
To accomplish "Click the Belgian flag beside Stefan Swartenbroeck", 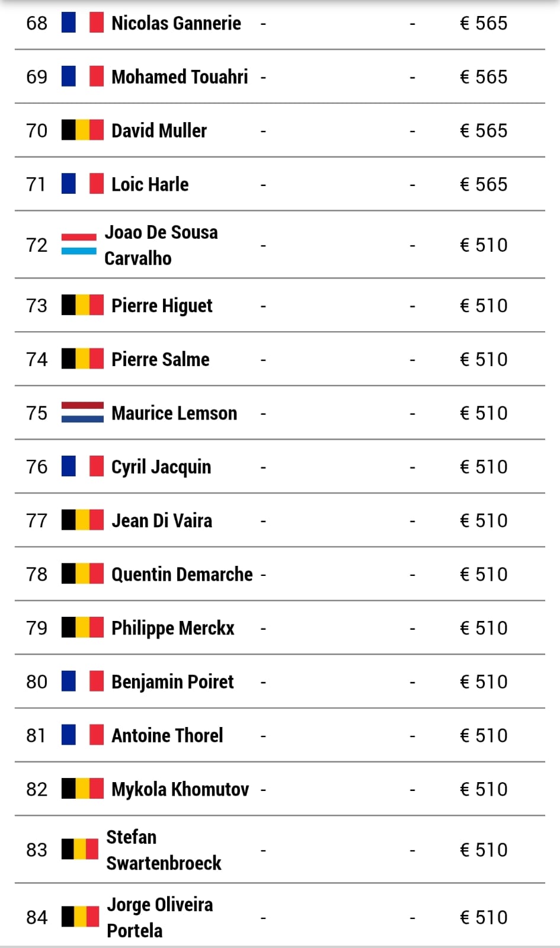I will tap(80, 850).
